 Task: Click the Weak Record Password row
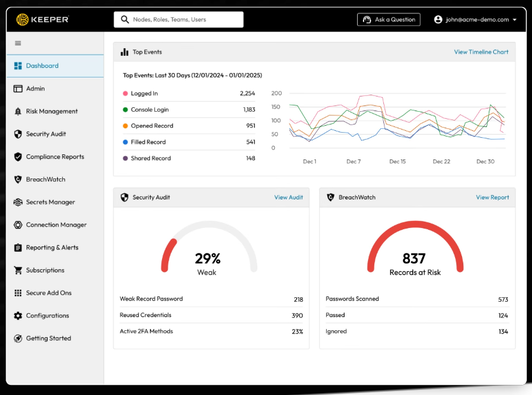click(211, 299)
